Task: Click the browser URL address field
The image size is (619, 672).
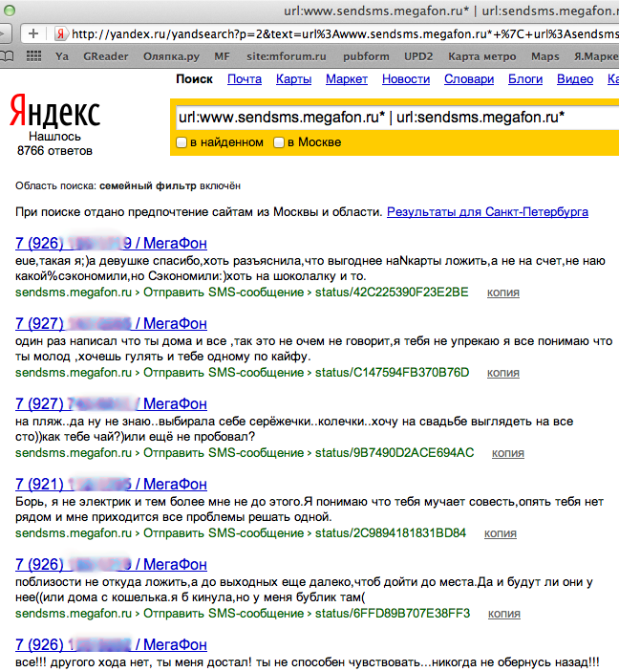Action: tap(334, 33)
